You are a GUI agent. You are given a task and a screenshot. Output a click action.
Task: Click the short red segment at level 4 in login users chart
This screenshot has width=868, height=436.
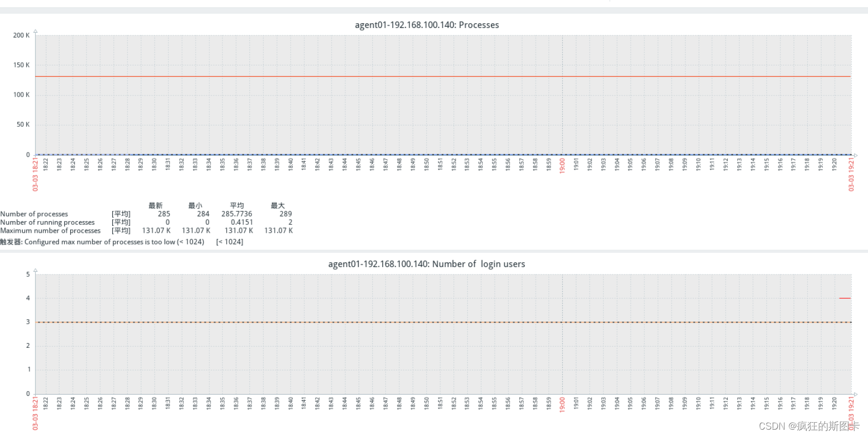pos(845,298)
